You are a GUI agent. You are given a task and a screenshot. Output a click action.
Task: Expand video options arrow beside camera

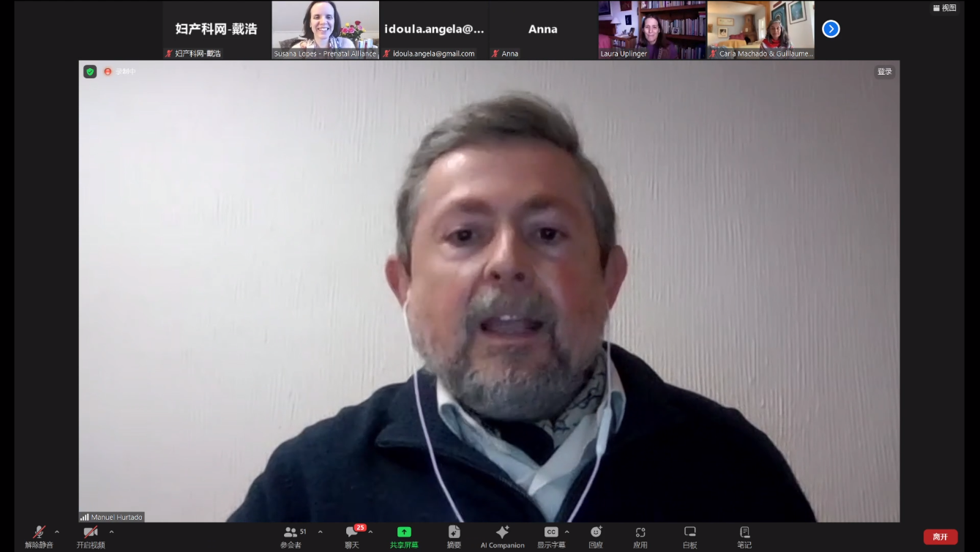coord(111,532)
